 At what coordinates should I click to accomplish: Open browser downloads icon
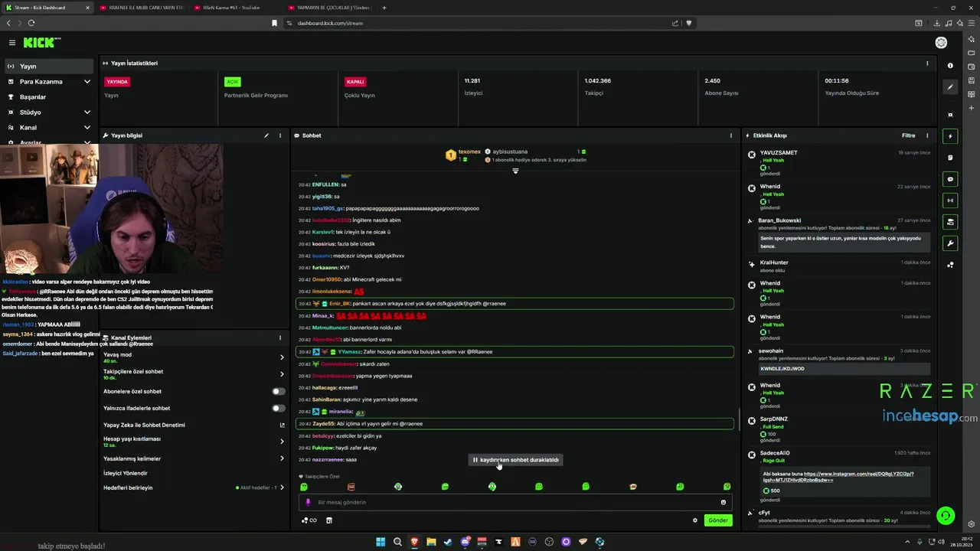pos(937,23)
